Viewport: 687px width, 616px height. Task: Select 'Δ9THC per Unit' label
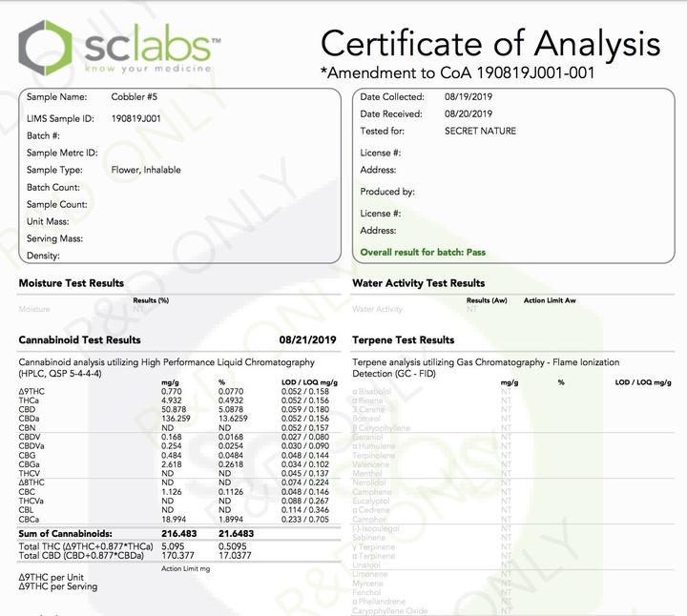pos(51,578)
